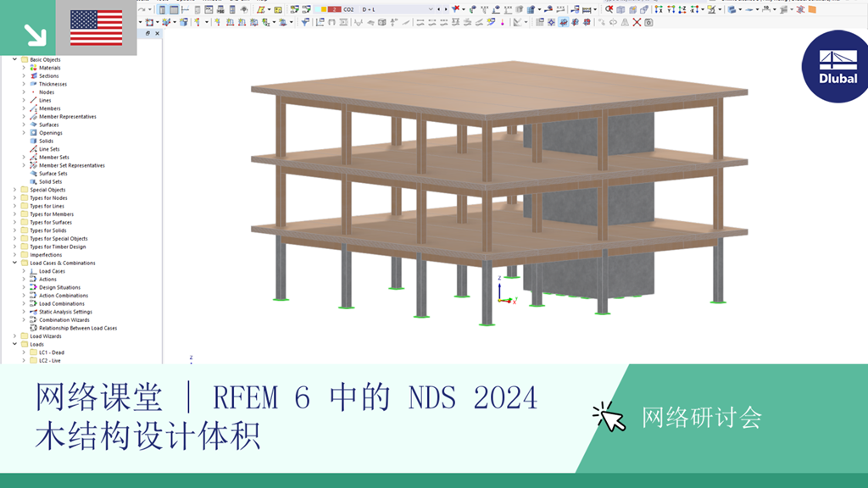Select Solids in the navigator tree
The width and height of the screenshot is (868, 488).
[47, 141]
